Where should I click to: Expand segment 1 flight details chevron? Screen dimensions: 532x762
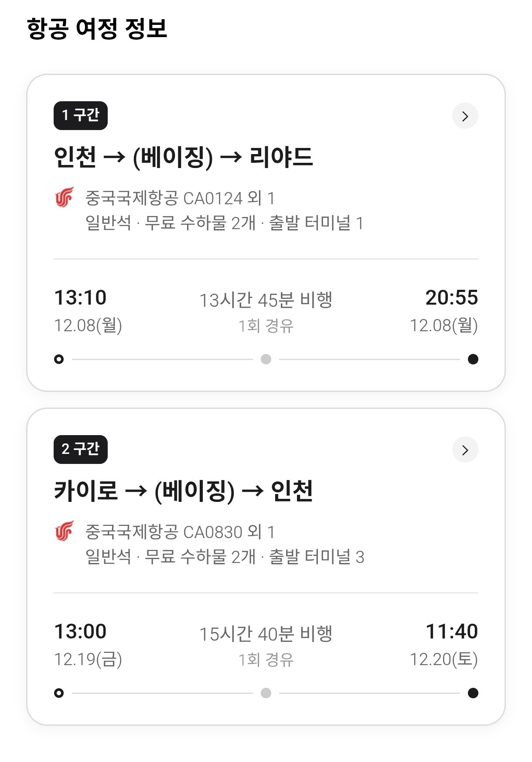(x=465, y=116)
